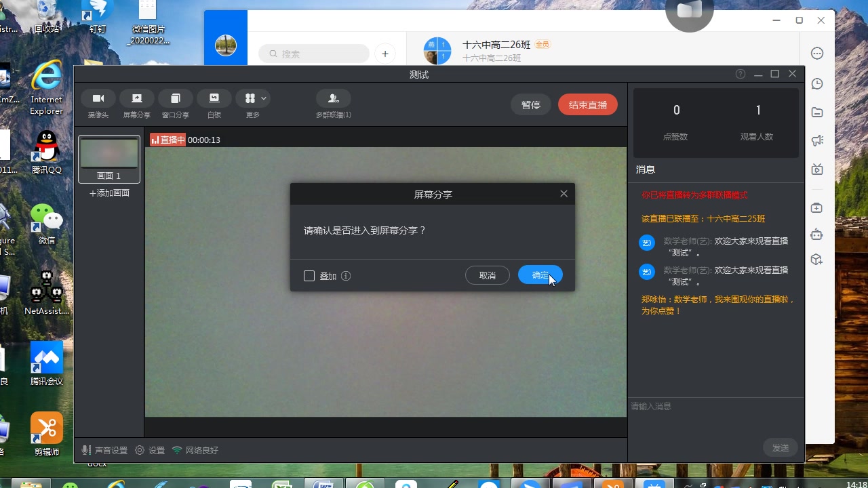Open the NetAssist desktop shortcut
Viewport: 868px width, 488px height.
point(47,293)
